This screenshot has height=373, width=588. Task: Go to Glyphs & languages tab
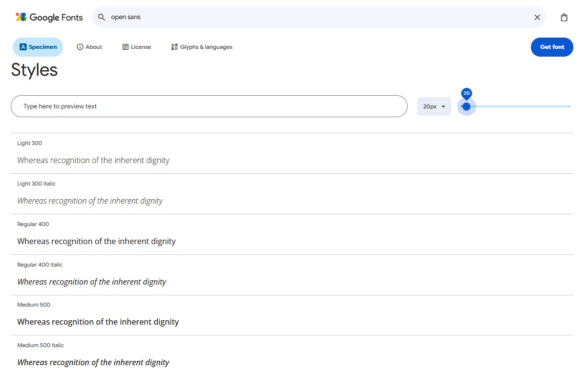pos(202,47)
